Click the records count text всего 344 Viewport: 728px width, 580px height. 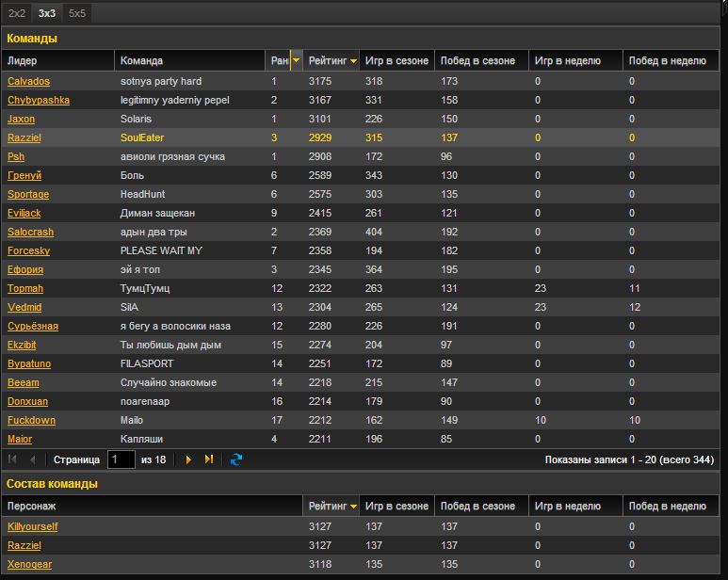[x=687, y=459]
